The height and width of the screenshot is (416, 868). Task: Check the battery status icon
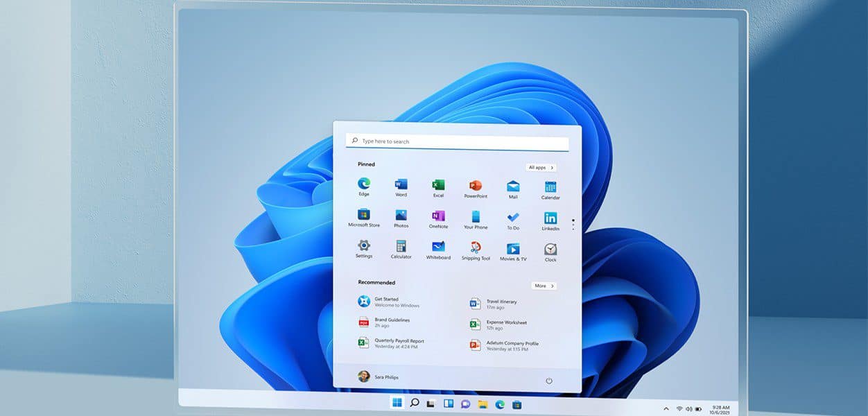pos(698,409)
